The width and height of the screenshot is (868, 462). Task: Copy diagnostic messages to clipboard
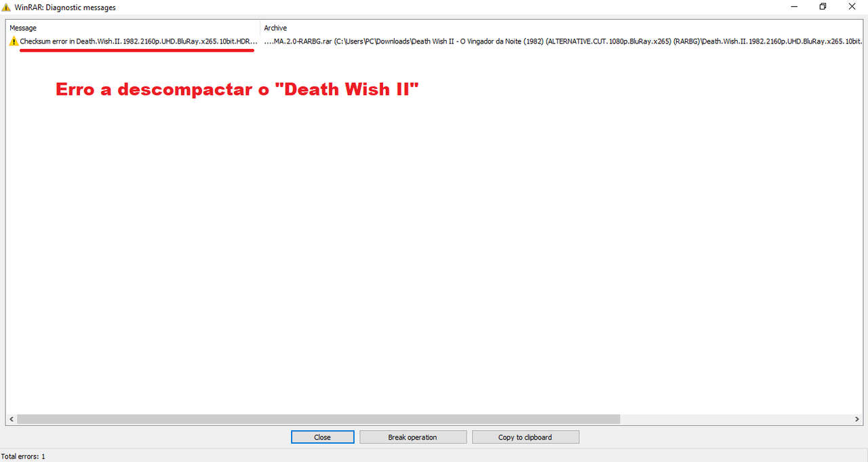tap(525, 438)
